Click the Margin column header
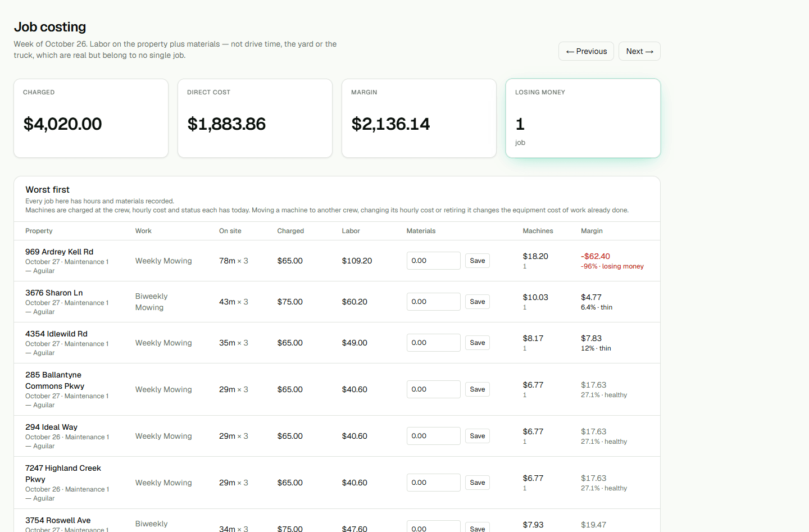Image resolution: width=809 pixels, height=532 pixels. click(592, 231)
